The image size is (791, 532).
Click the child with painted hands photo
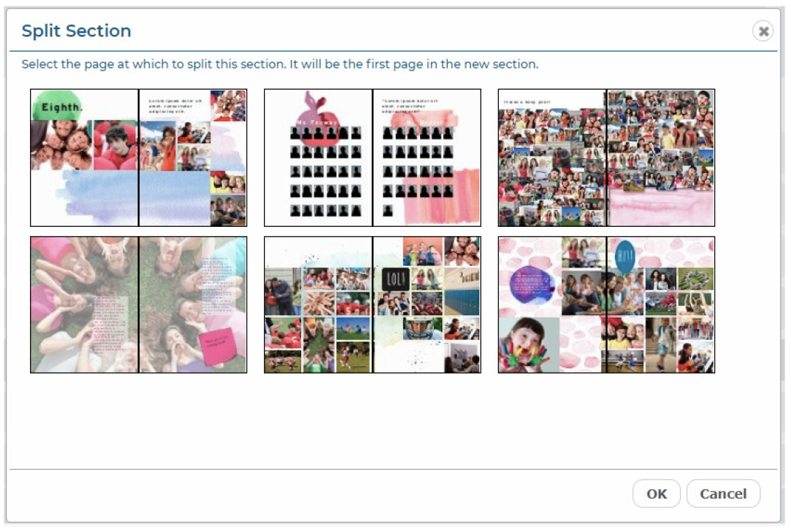[x=528, y=346]
